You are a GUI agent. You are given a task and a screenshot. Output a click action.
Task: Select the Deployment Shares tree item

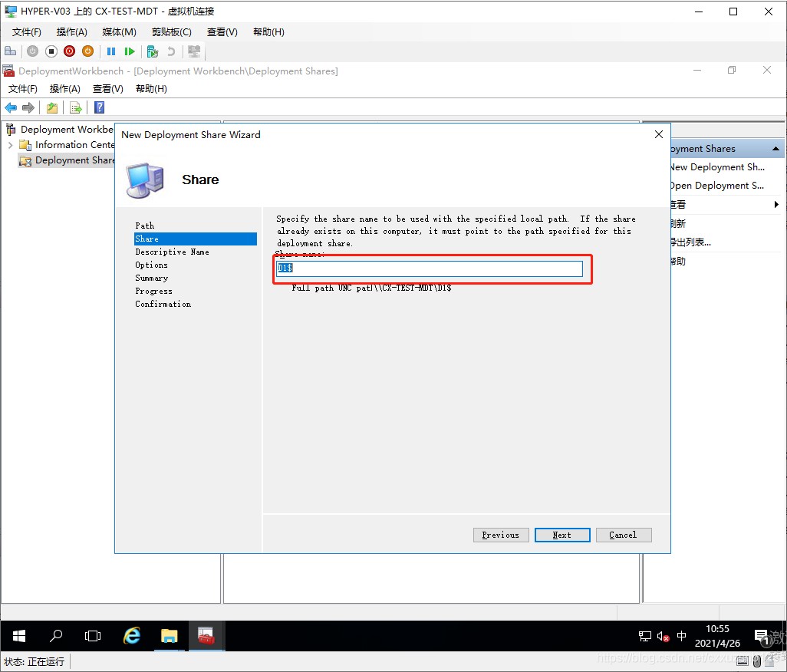[74, 160]
